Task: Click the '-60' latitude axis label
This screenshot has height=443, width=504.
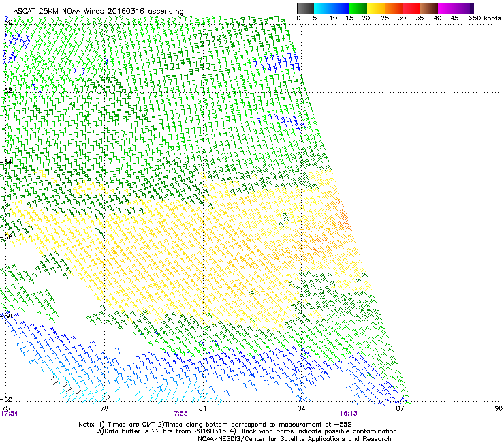Action: pos(6,399)
